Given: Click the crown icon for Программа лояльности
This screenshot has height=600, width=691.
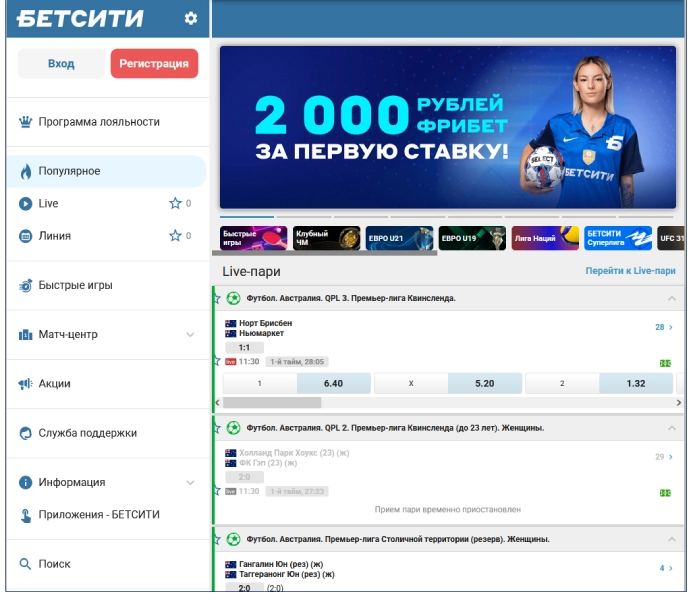Looking at the screenshot, I should pyautogui.click(x=26, y=122).
